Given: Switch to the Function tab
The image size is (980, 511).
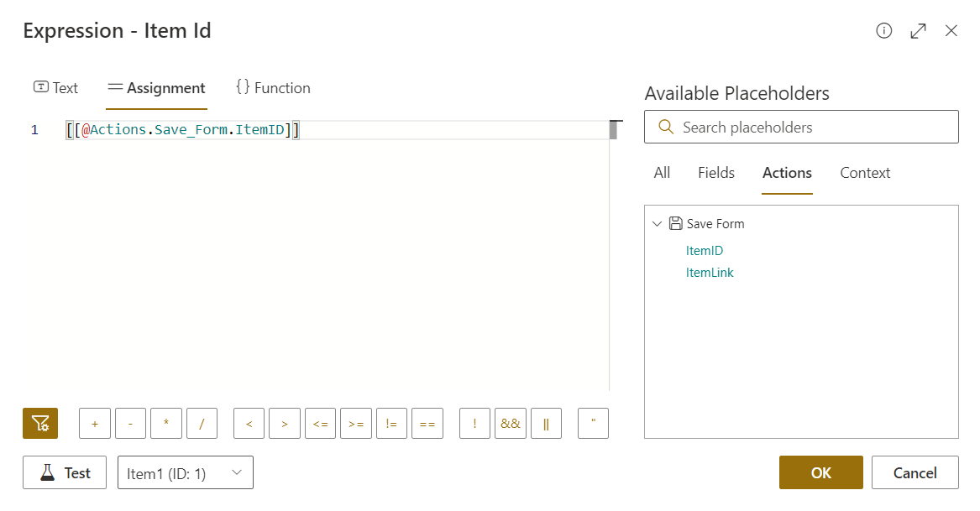Looking at the screenshot, I should click(273, 88).
